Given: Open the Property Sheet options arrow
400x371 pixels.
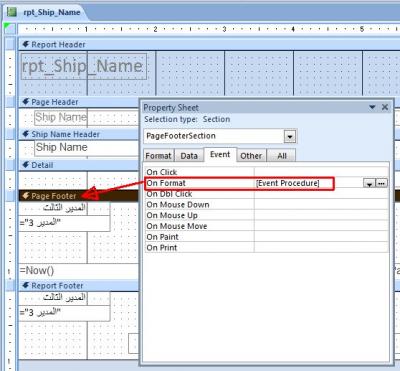Looking at the screenshot, I should 372,107.
